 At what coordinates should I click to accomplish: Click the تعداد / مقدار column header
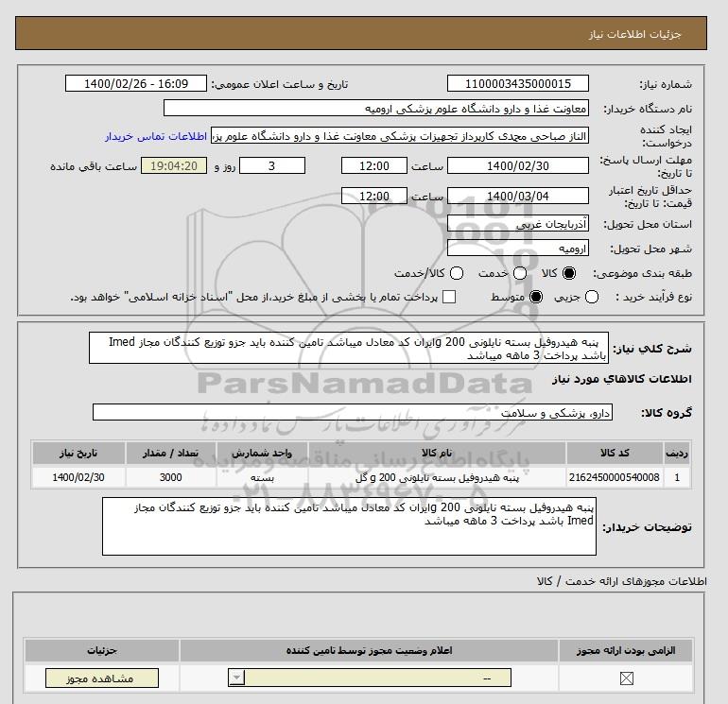click(171, 453)
